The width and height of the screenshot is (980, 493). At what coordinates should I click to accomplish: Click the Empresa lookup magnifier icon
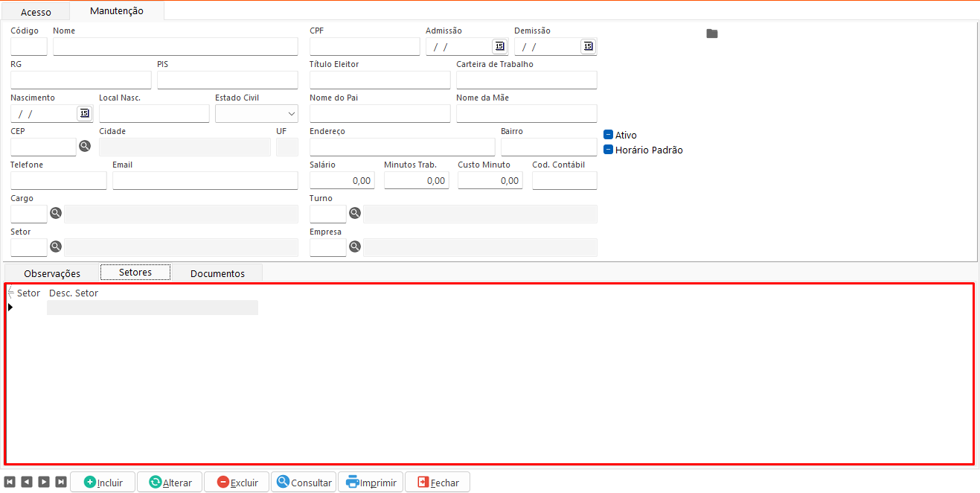355,247
